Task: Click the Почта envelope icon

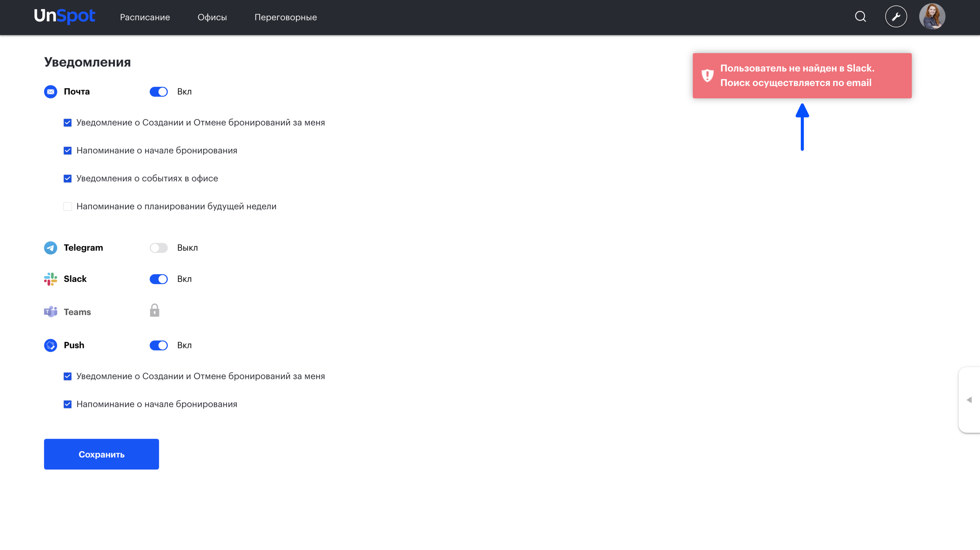Action: (x=51, y=92)
